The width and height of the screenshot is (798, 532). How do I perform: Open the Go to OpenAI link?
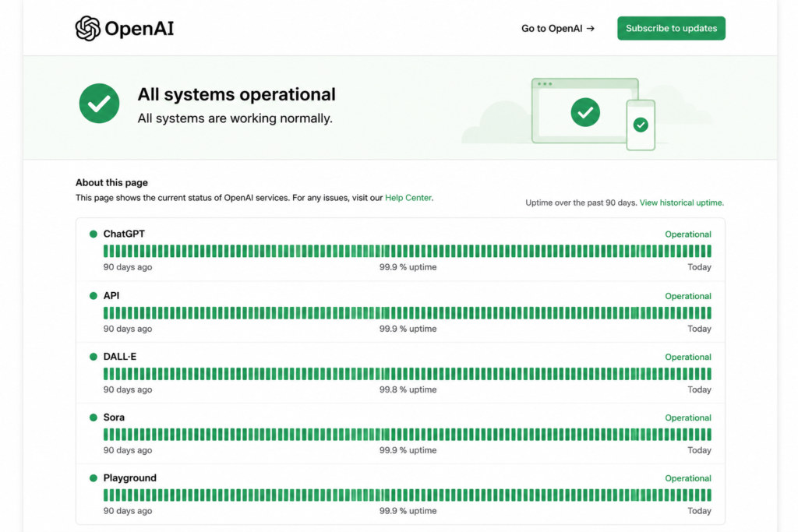(558, 29)
